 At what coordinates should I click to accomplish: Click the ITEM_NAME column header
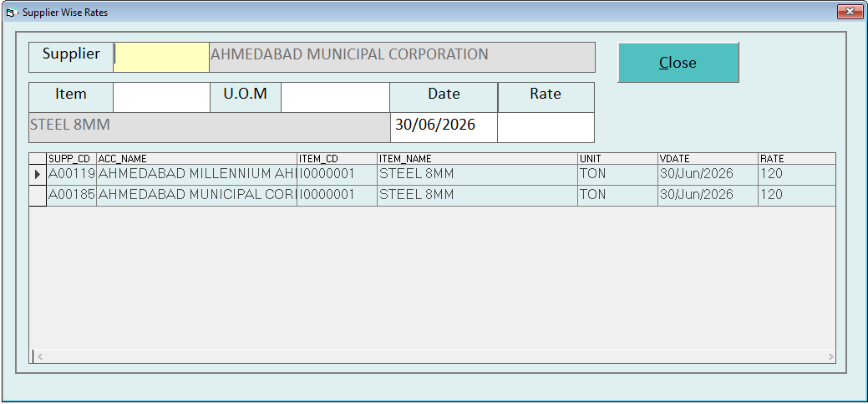[x=477, y=158]
